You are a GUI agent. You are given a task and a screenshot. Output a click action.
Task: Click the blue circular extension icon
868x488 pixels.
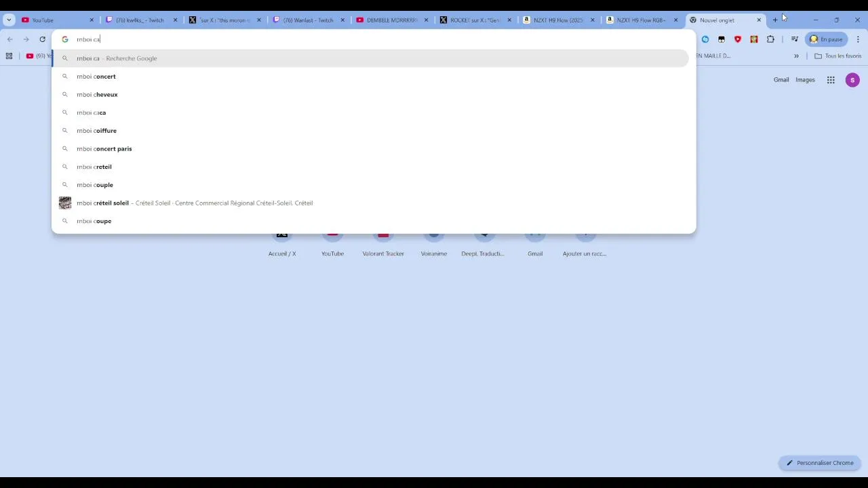(x=705, y=39)
